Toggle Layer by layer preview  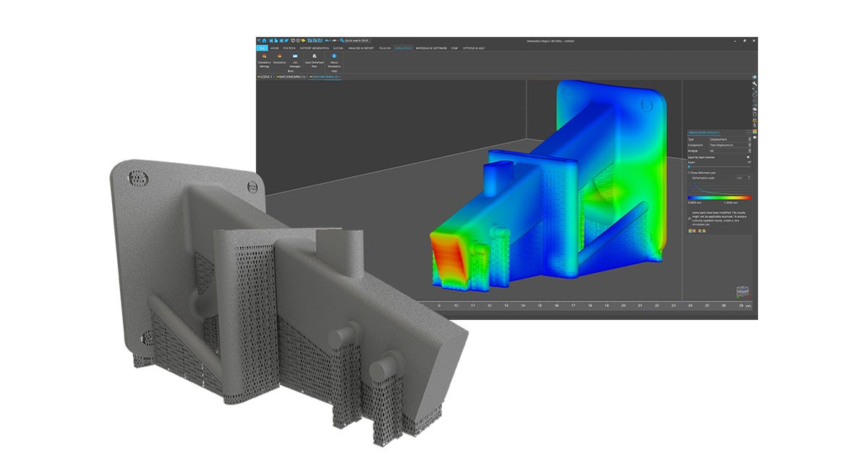tap(746, 157)
